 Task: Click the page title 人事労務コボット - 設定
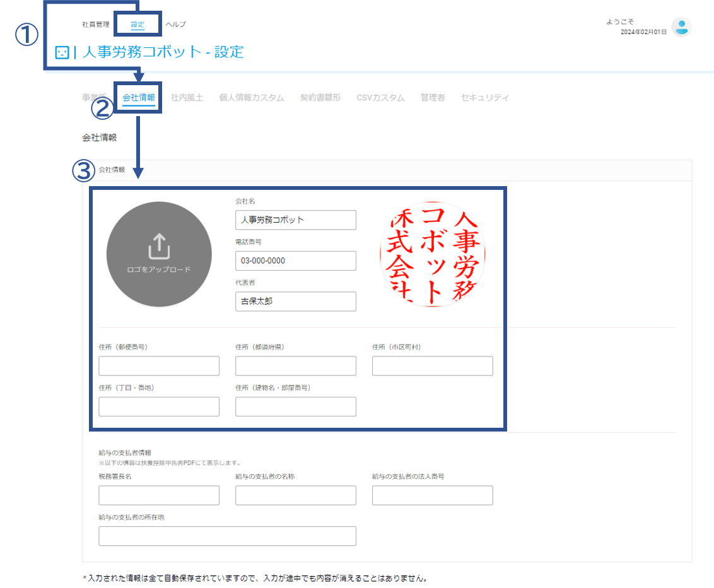tap(163, 52)
